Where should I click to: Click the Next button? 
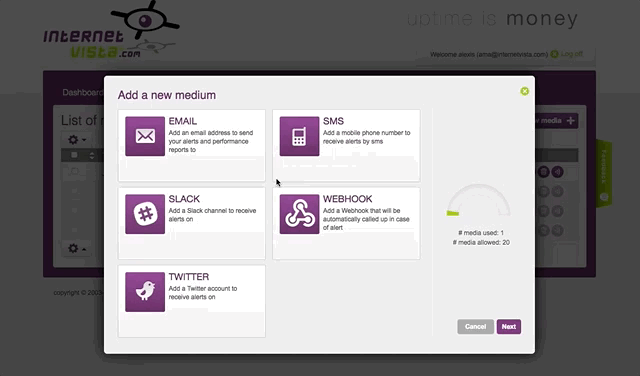(x=509, y=327)
